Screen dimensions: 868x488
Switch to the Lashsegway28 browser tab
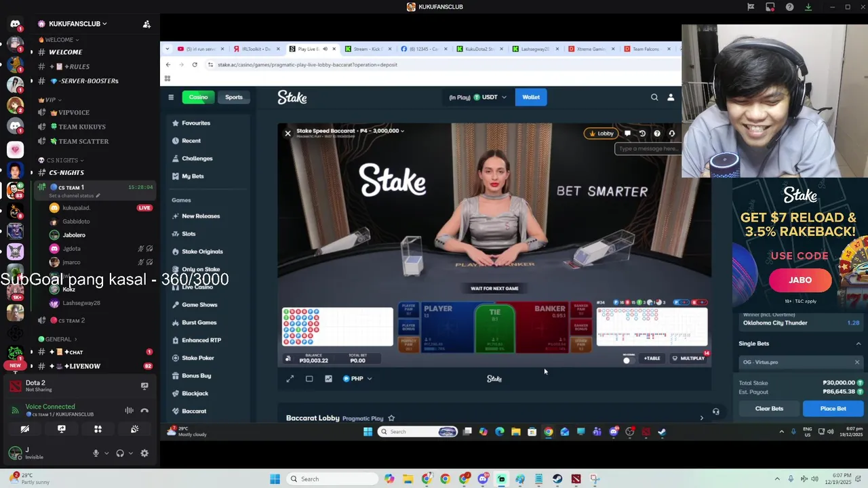[534, 49]
